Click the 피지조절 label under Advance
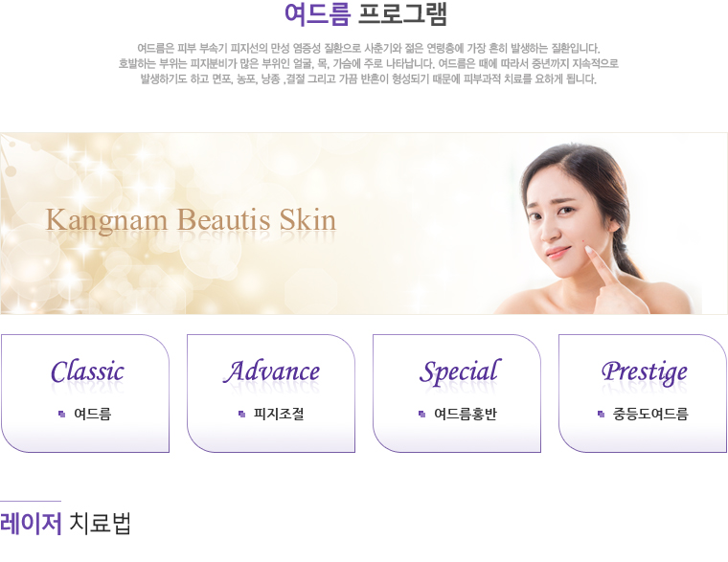This screenshot has height=562, width=728. pyautogui.click(x=279, y=414)
